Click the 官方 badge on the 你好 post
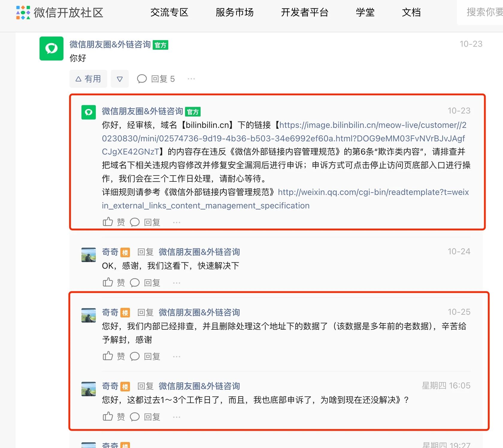The height and width of the screenshot is (448, 503). click(160, 45)
